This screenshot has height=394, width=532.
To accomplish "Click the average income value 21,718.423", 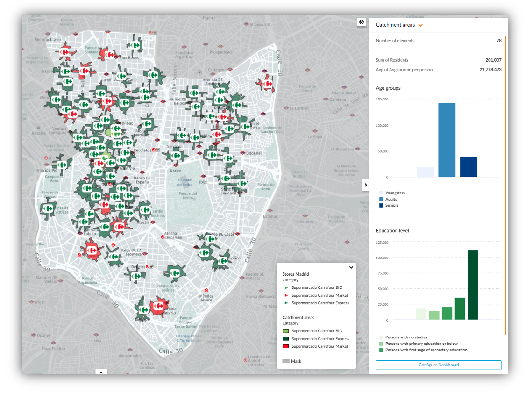I will pyautogui.click(x=490, y=70).
